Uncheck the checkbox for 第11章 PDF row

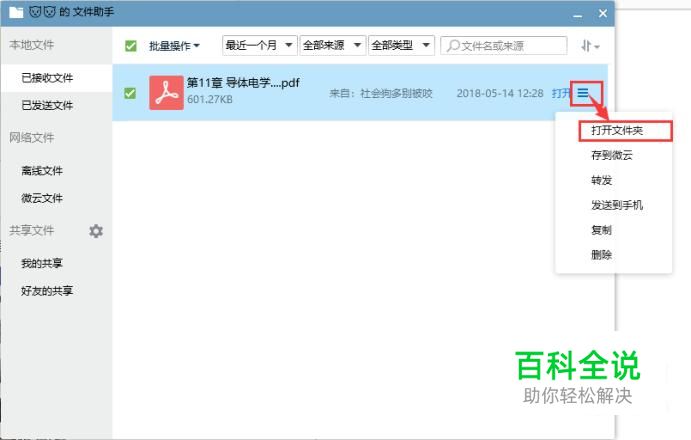130,93
